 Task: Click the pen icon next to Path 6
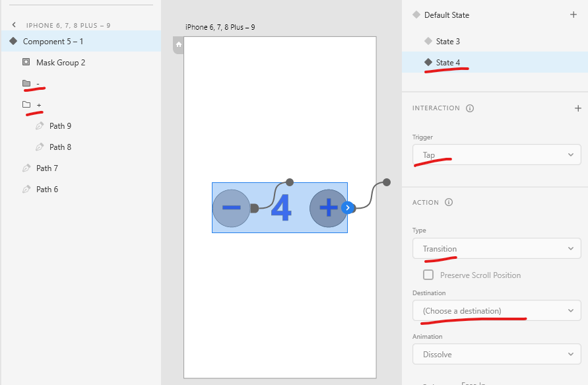26,189
